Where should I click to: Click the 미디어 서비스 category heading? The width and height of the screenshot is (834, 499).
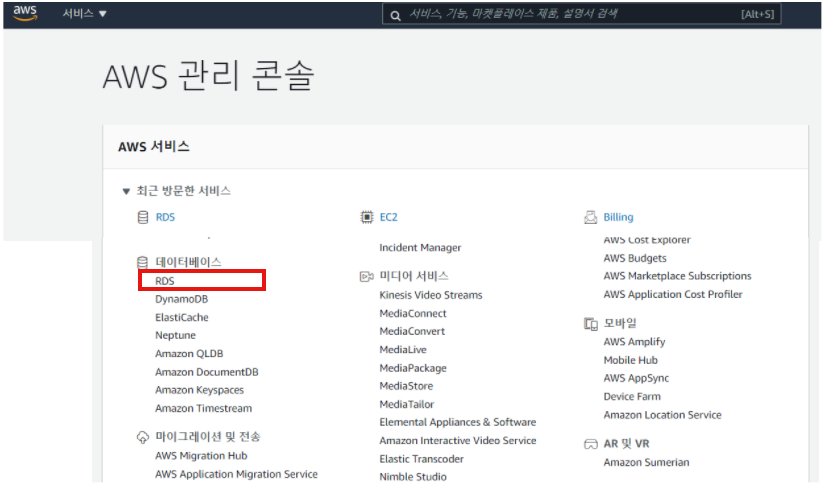(x=413, y=276)
